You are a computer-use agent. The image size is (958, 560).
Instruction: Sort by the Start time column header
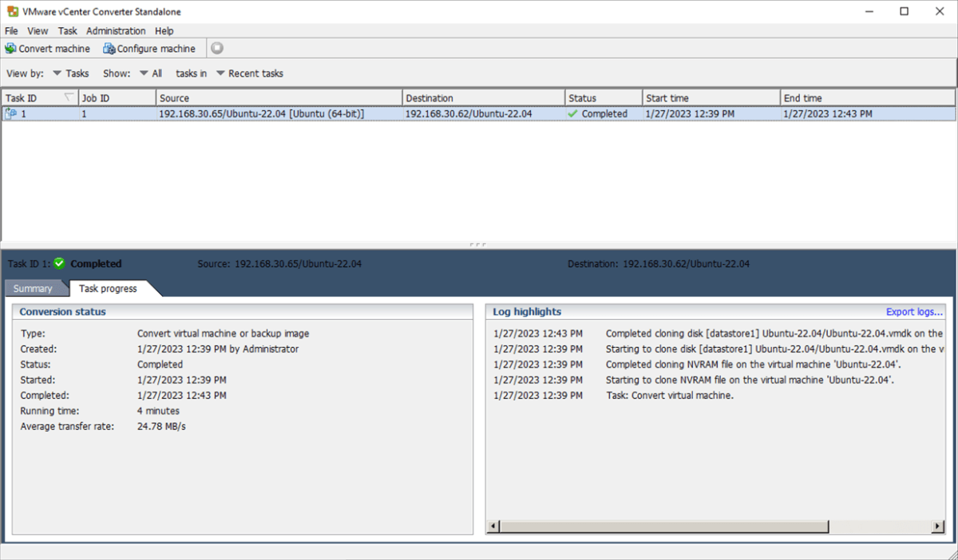click(x=711, y=98)
